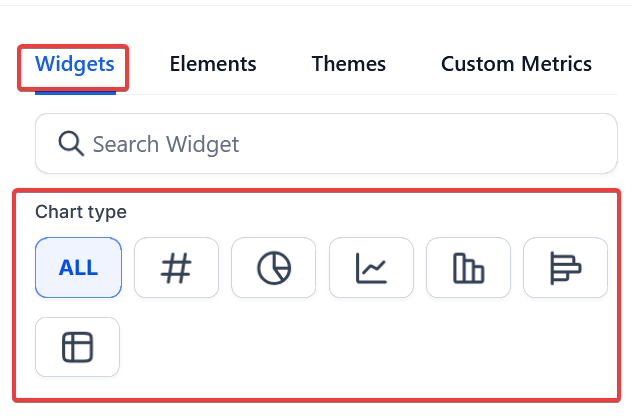632x418 pixels.
Task: Click the Chart type section label
Action: (x=81, y=212)
